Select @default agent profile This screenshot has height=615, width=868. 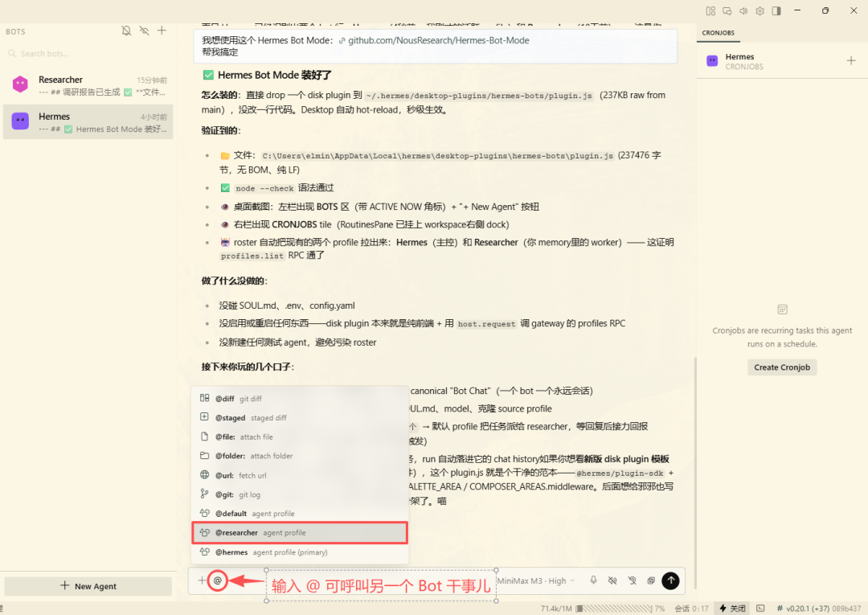point(300,513)
